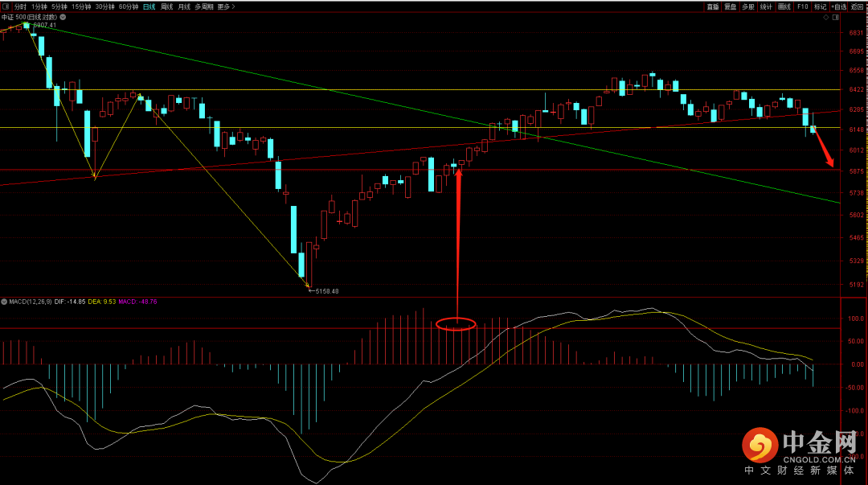Click the 5158.48 low price label
This screenshot has height=485, width=868.
coord(326,291)
